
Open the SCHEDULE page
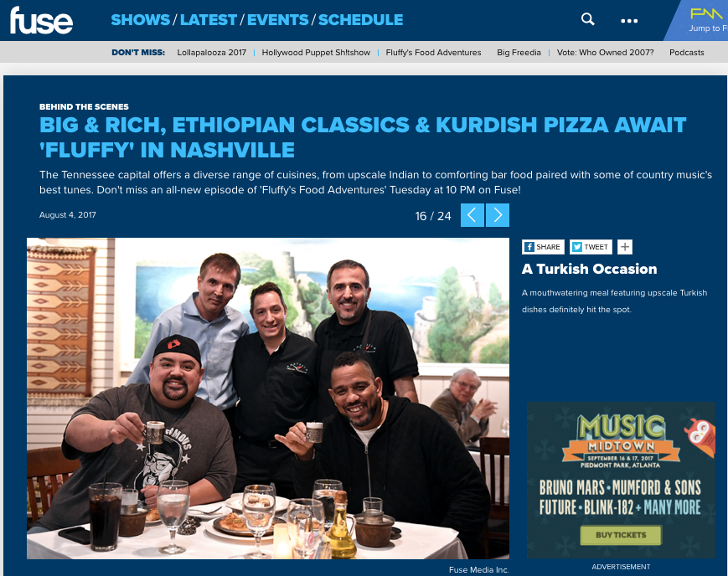(x=361, y=20)
